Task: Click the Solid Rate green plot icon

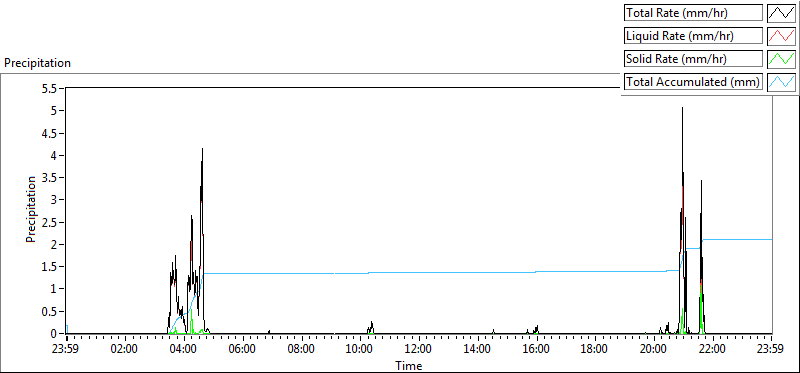Action: point(781,59)
